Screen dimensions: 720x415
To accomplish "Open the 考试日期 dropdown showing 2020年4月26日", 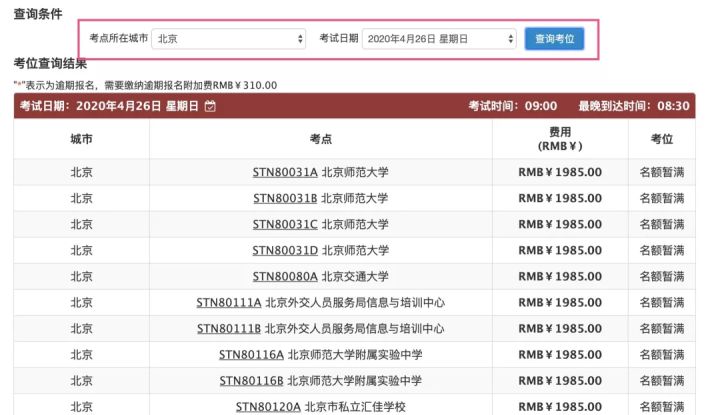I will pos(439,39).
